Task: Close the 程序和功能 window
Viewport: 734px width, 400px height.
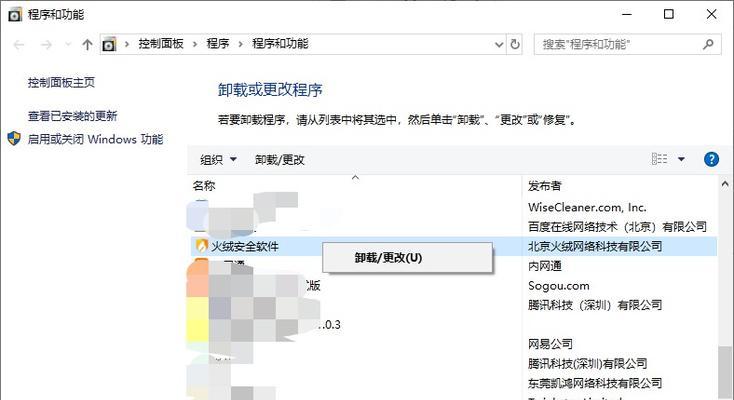Action: tap(711, 14)
